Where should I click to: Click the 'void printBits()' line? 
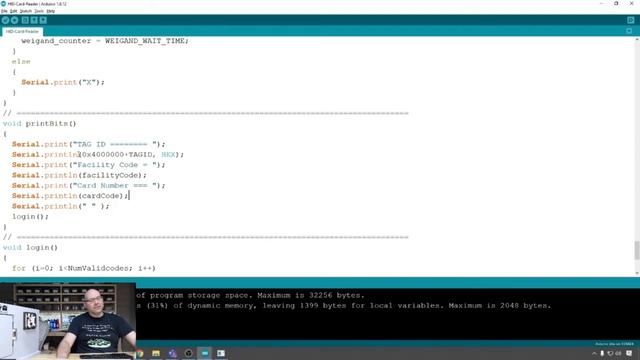(x=40, y=124)
